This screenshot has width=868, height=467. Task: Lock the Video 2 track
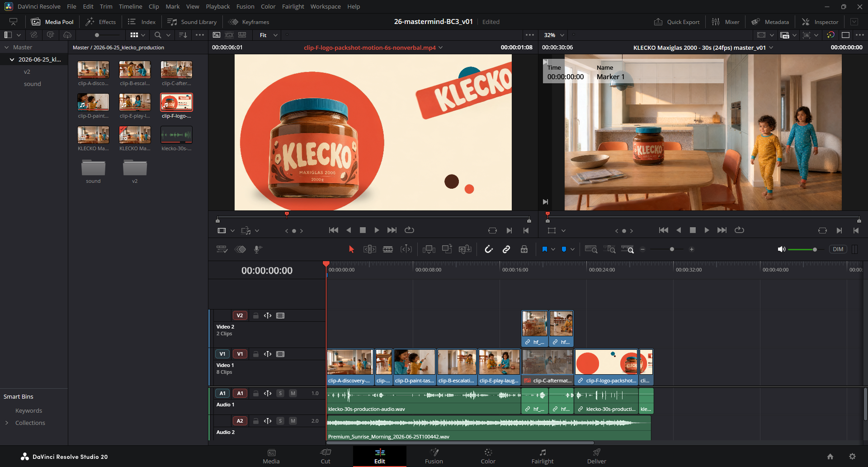tap(255, 315)
